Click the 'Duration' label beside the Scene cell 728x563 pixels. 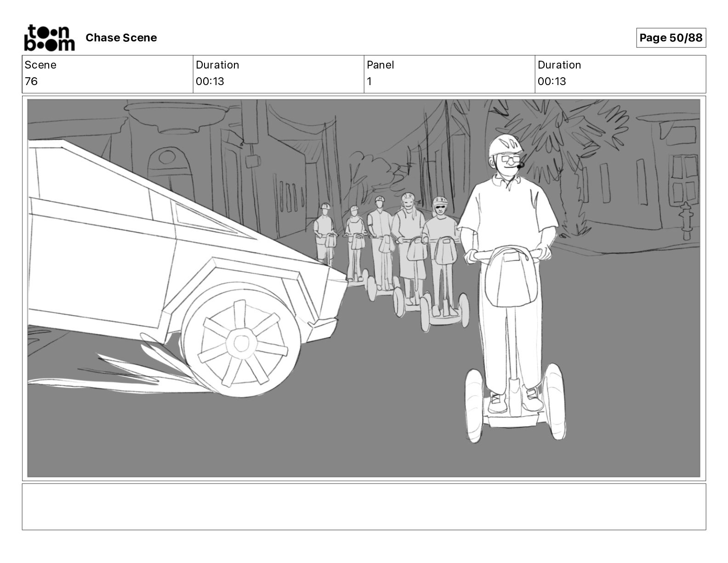click(217, 65)
